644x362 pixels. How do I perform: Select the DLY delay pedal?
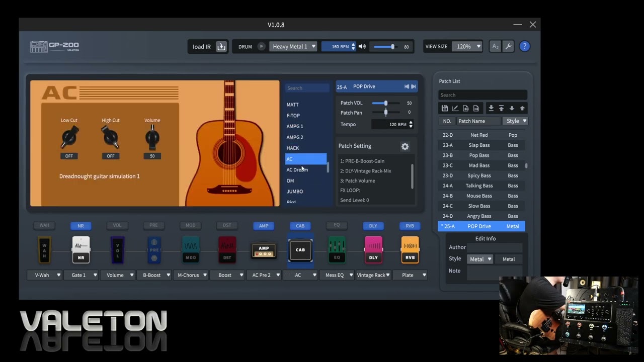373,250
